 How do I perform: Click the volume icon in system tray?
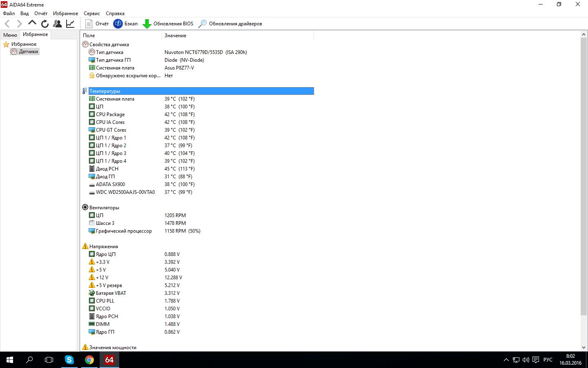pos(526,360)
